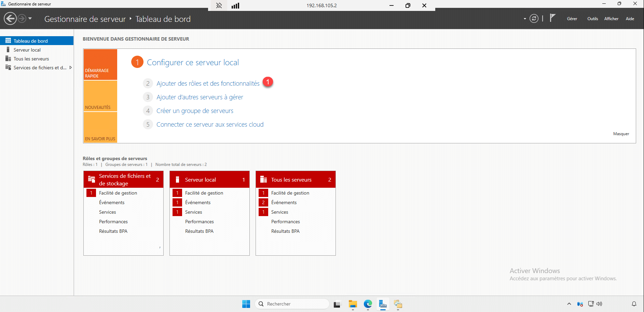The height and width of the screenshot is (312, 644).
Task: Click the Serveur local sidebar icon
Action: tap(8, 50)
